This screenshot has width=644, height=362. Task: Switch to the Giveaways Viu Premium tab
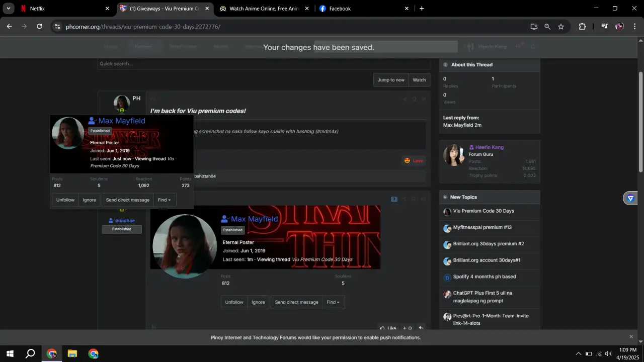click(165, 9)
